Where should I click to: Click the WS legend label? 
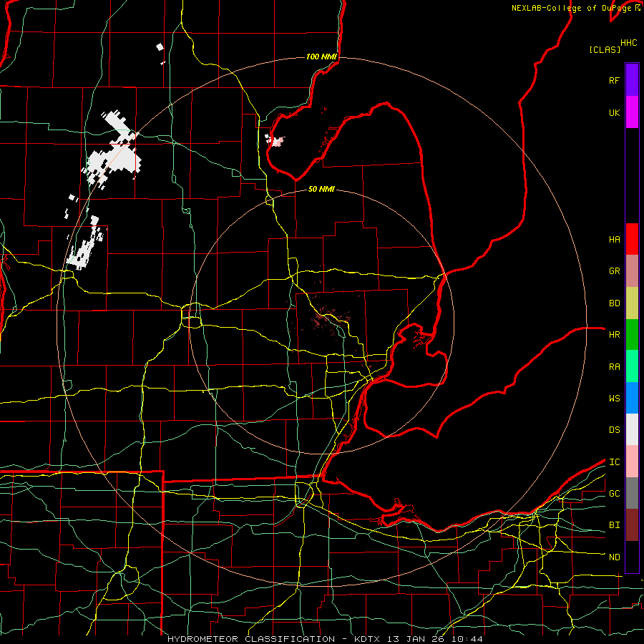615,399
